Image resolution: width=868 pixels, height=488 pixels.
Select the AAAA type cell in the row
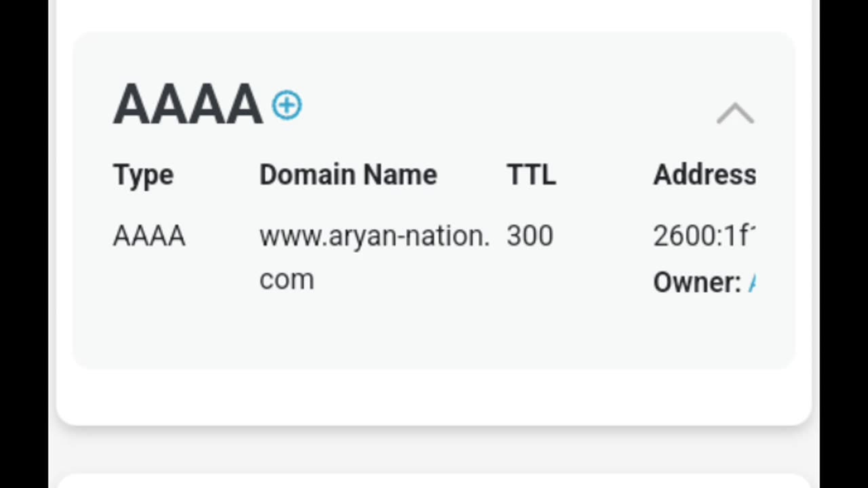click(x=149, y=236)
